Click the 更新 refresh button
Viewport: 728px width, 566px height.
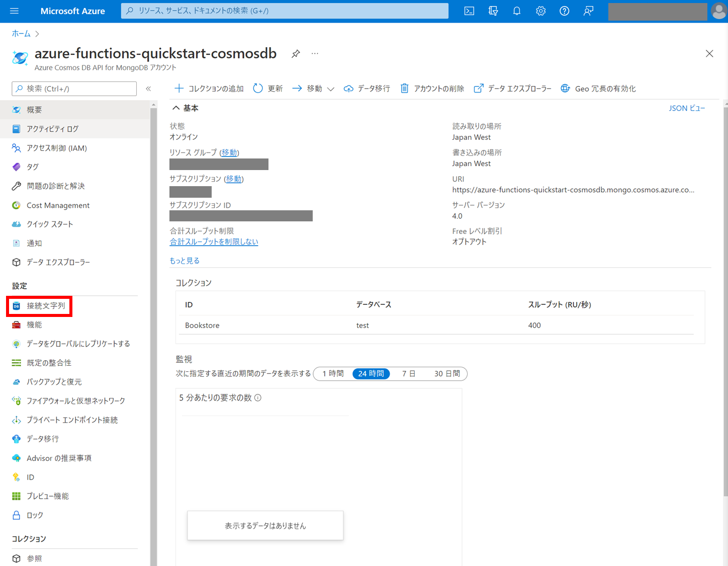pyautogui.click(x=268, y=89)
